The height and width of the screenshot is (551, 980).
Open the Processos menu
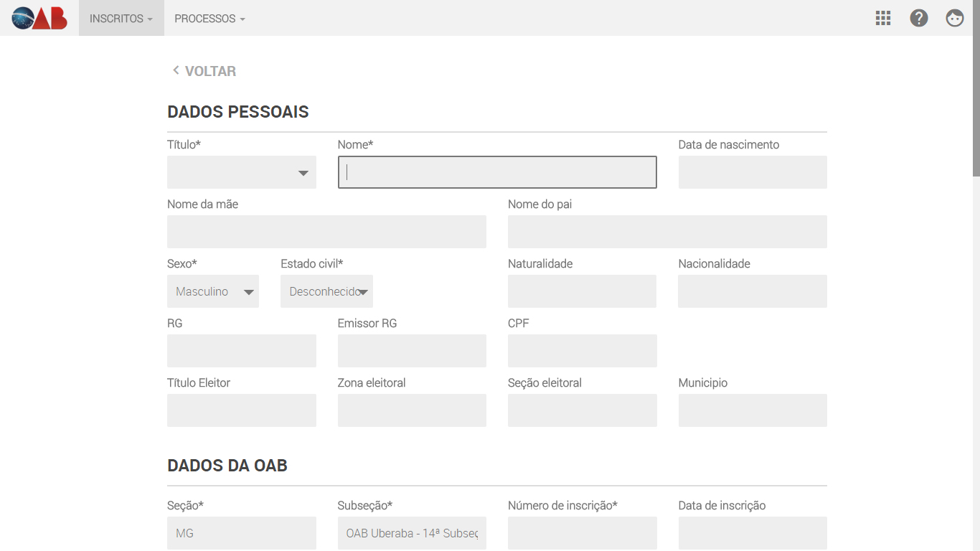[209, 19]
